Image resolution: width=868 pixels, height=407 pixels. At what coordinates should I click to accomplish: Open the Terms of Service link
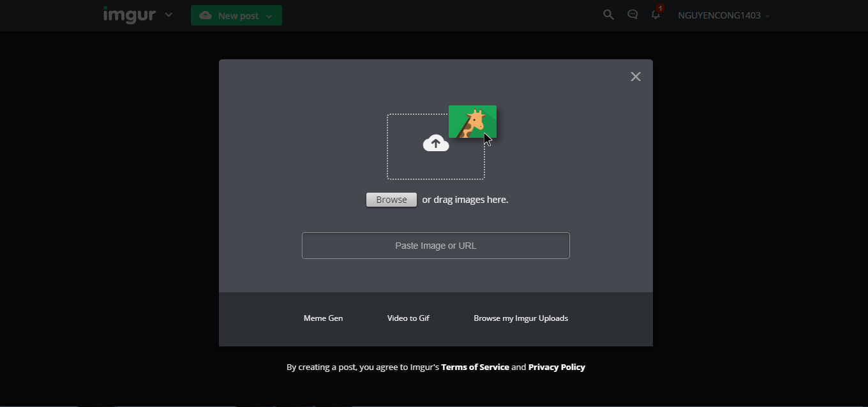[x=475, y=367]
